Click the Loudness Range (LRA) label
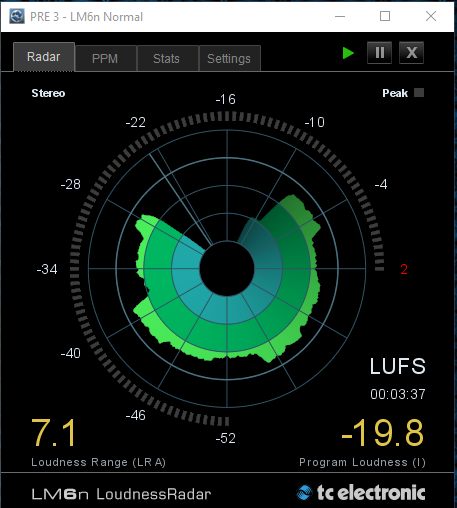Screen dimensions: 457x508 tap(98, 462)
